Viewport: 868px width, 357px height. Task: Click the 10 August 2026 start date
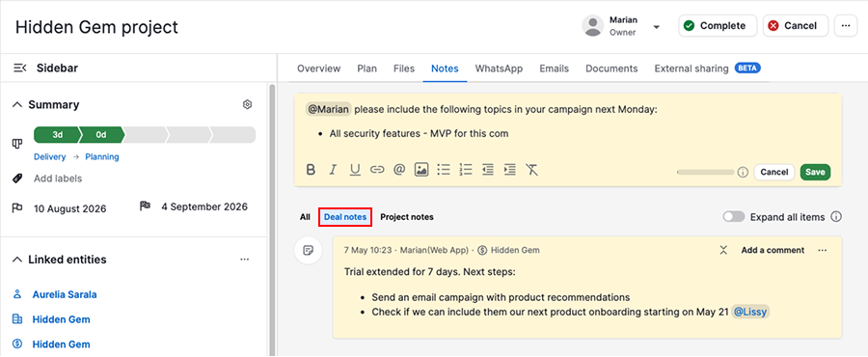click(69, 208)
